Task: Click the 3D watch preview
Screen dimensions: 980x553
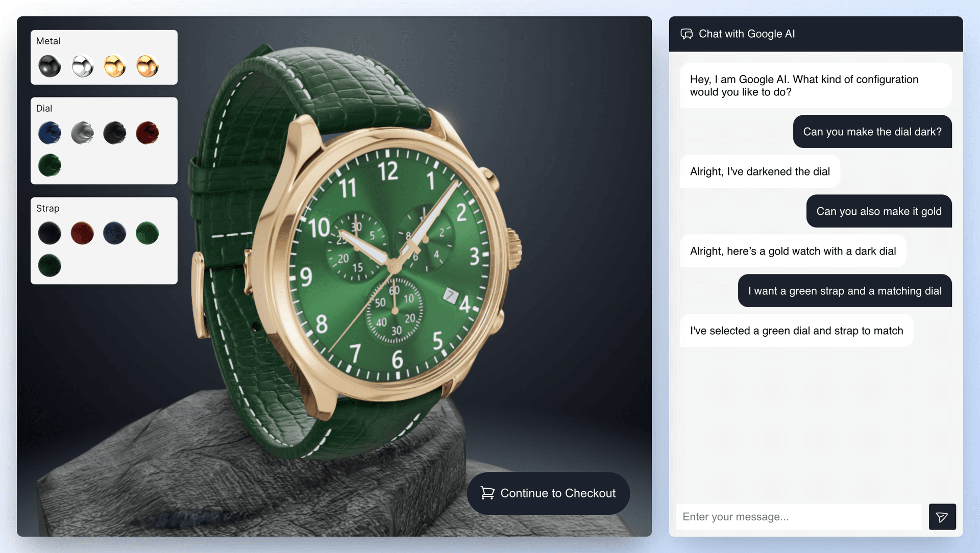Action: point(357,255)
